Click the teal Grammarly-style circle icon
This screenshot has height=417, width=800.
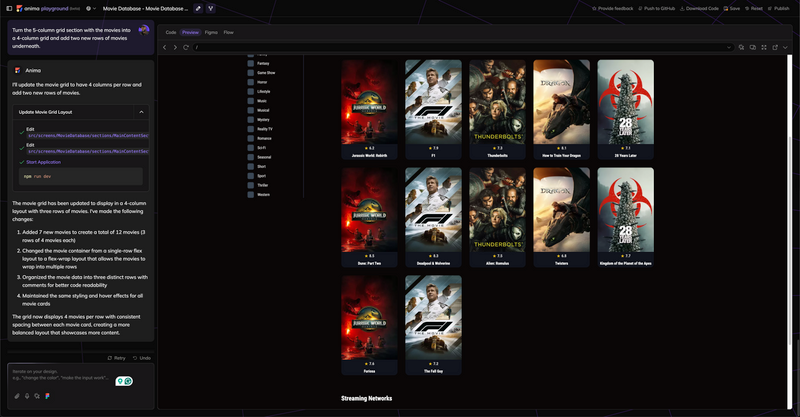tap(129, 381)
